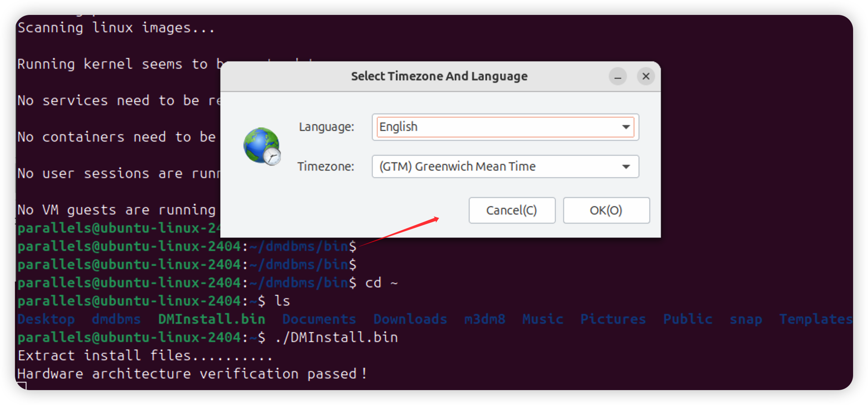Minimize the Select Timezone And Language dialog
This screenshot has width=868, height=405.
[617, 77]
